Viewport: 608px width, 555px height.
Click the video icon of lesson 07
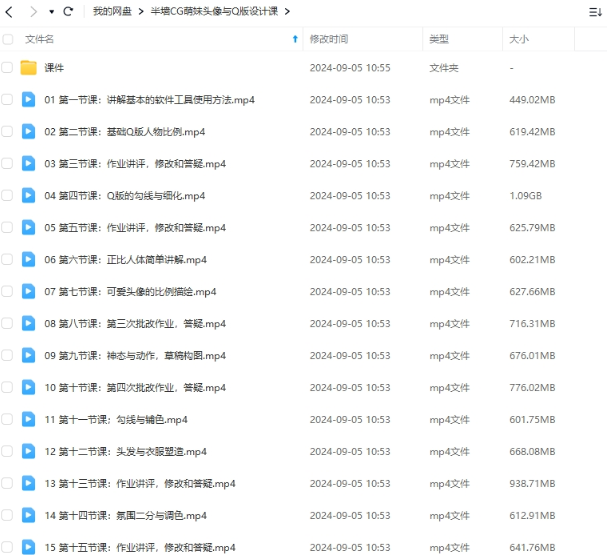tap(28, 292)
